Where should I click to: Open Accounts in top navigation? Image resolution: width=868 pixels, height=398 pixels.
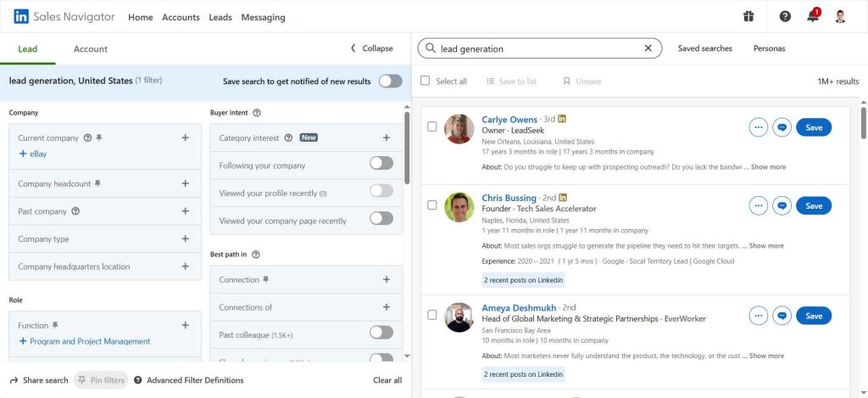point(181,17)
